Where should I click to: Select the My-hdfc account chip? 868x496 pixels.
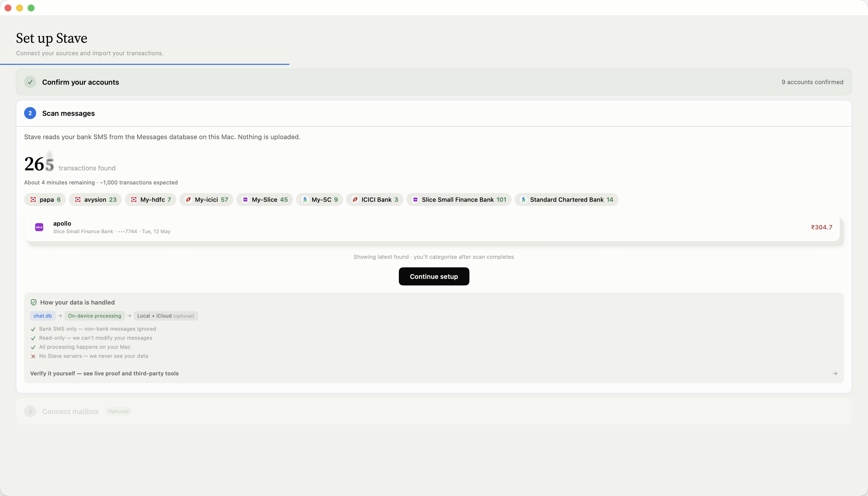[150, 200]
